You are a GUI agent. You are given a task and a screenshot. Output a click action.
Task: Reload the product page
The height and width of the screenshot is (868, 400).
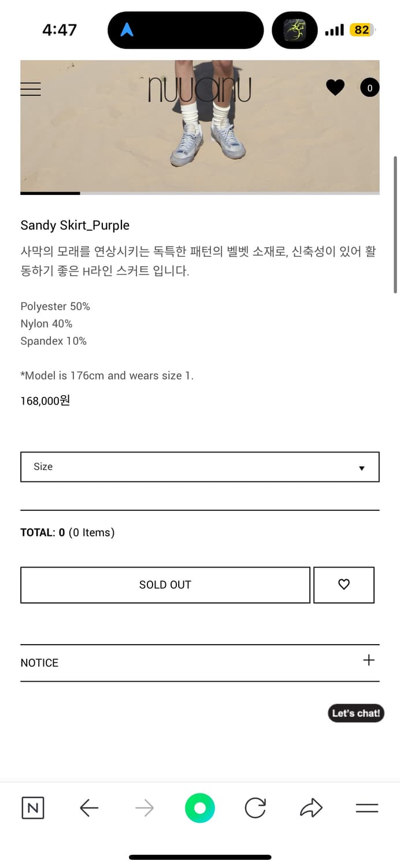coord(255,808)
